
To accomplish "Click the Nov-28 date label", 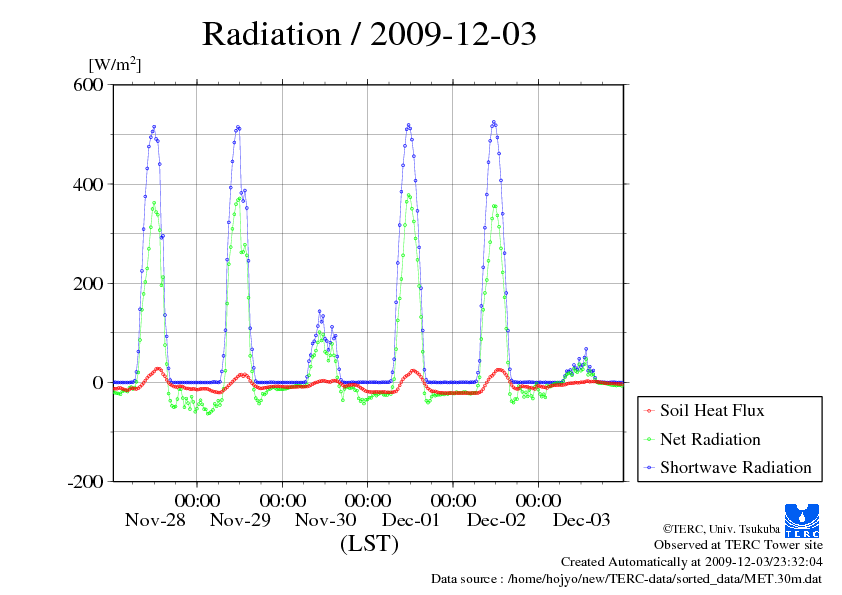I will 155,520.
